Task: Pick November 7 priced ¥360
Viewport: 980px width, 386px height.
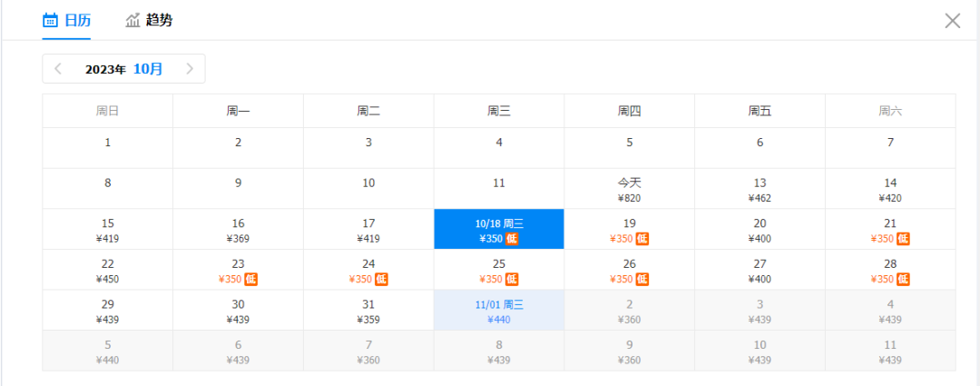Action: [368, 351]
